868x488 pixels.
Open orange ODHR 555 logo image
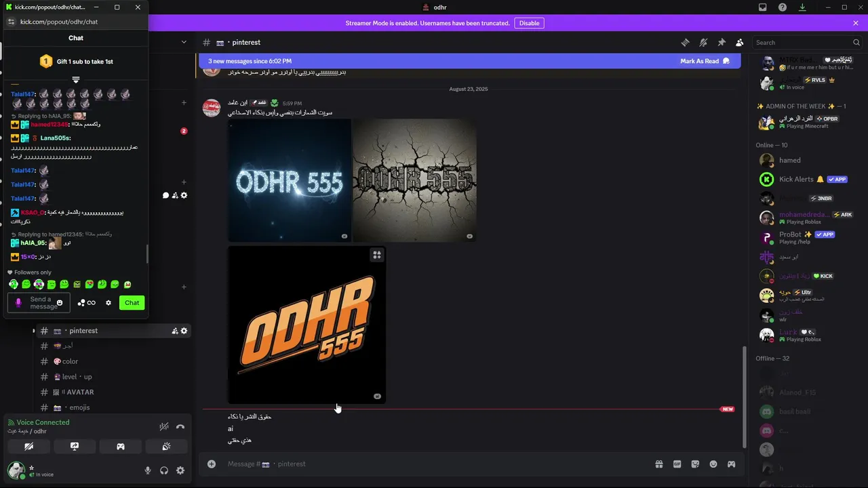(x=307, y=325)
